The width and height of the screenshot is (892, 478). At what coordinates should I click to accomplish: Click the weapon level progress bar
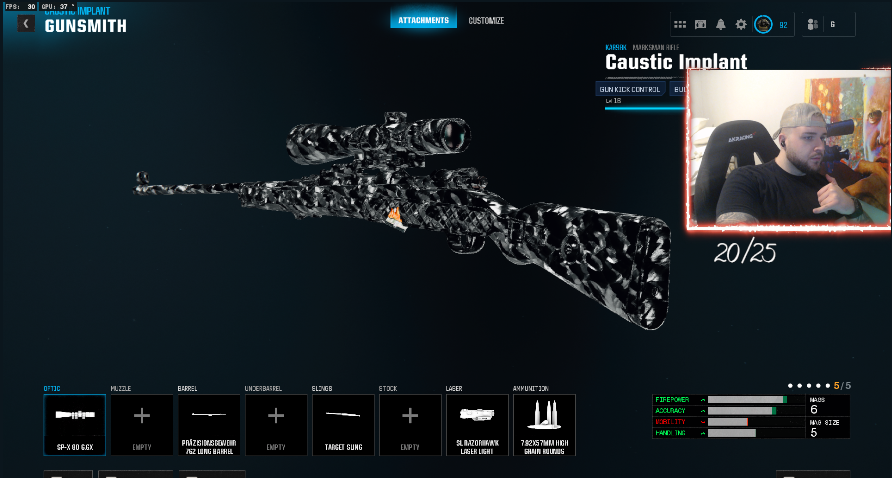pos(646,108)
